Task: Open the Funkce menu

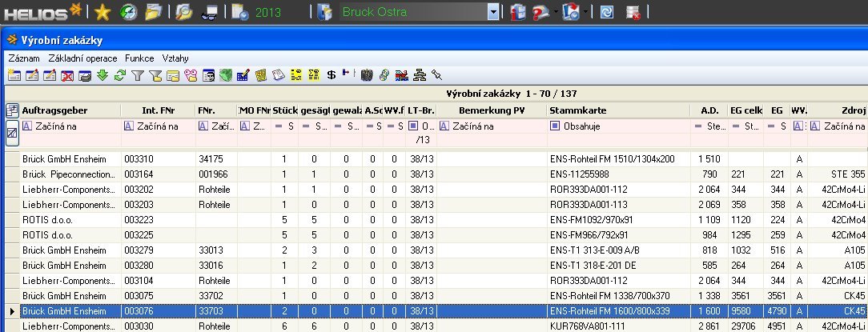Action: click(x=139, y=58)
